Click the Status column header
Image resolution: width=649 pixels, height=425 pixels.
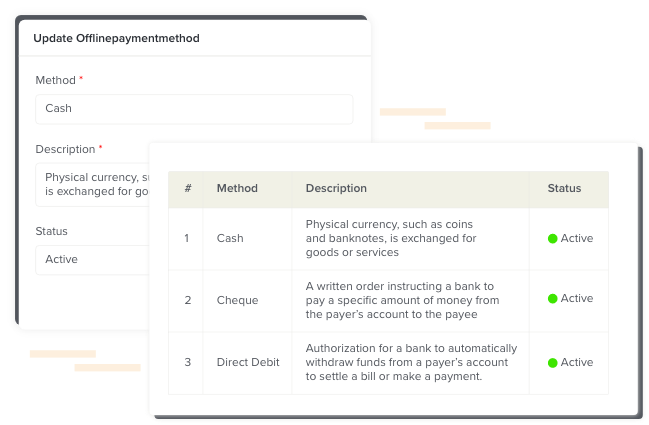tap(564, 188)
